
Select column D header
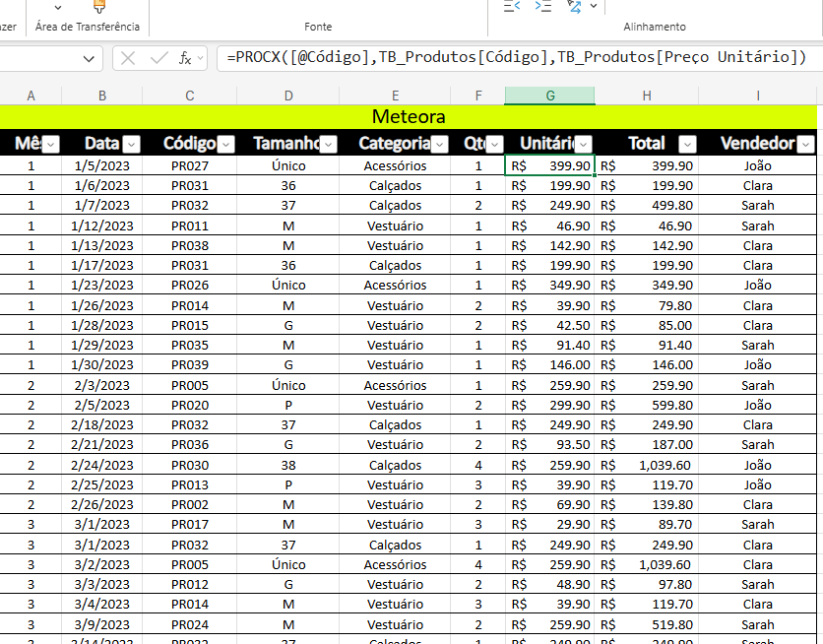(x=288, y=97)
